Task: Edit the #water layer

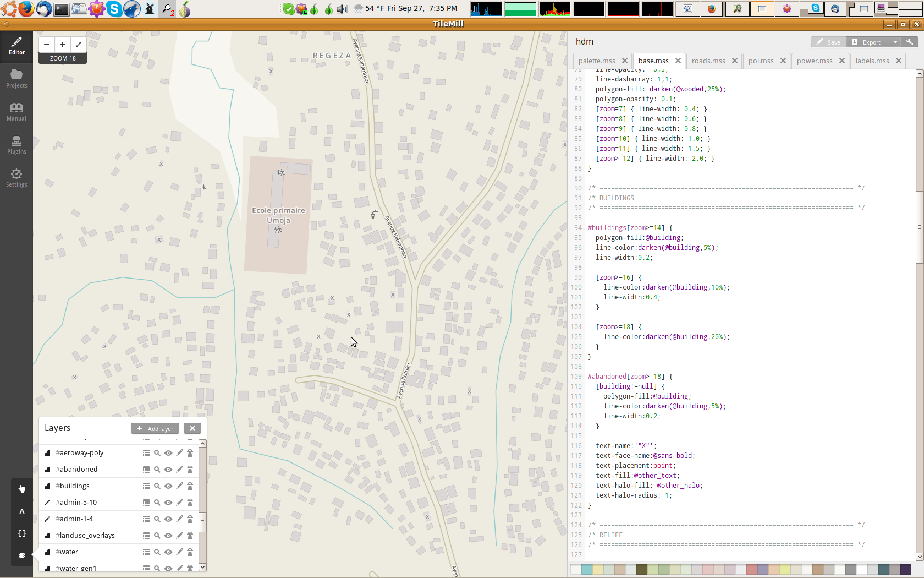Action: pos(179,552)
